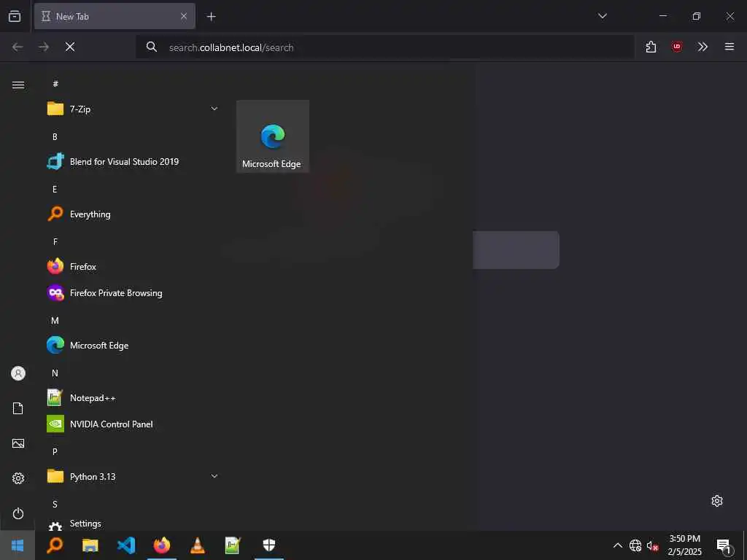Screen dimensions: 747x560
Task: Launch Blend for Visual Studio 2019
Action: pyautogui.click(x=133, y=161)
